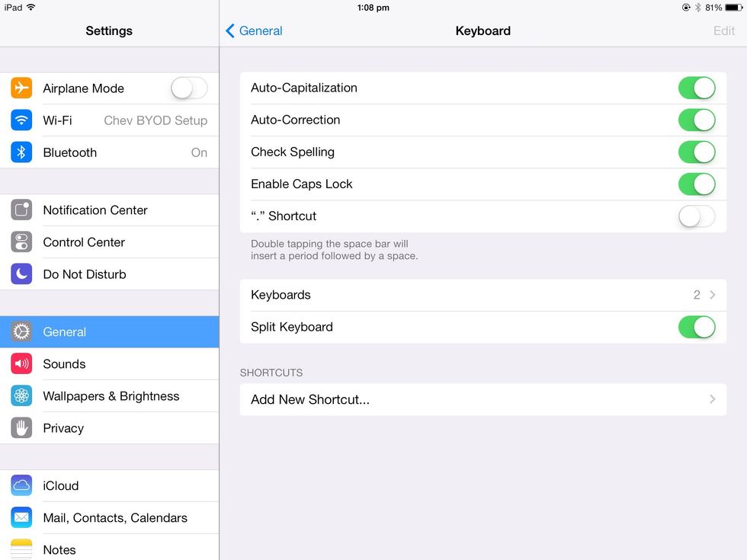Go back using the General chevron
747x560 pixels.
[x=231, y=31]
